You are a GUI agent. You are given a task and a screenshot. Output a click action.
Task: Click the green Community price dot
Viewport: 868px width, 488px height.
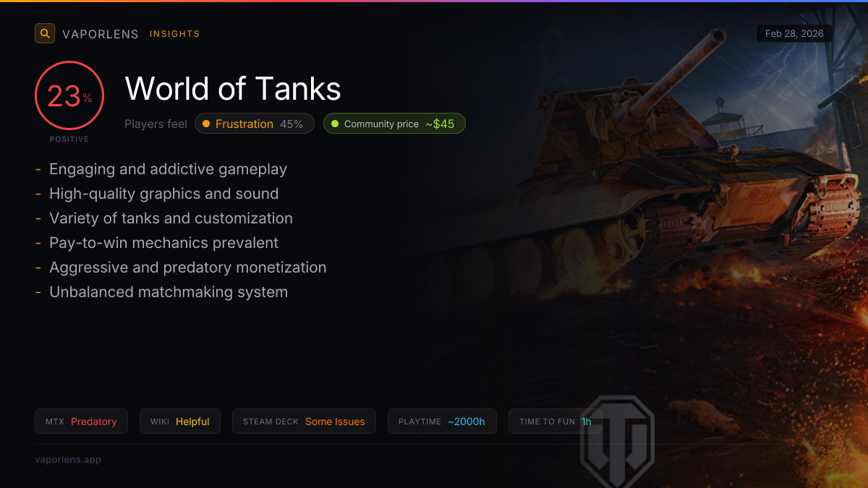point(335,124)
